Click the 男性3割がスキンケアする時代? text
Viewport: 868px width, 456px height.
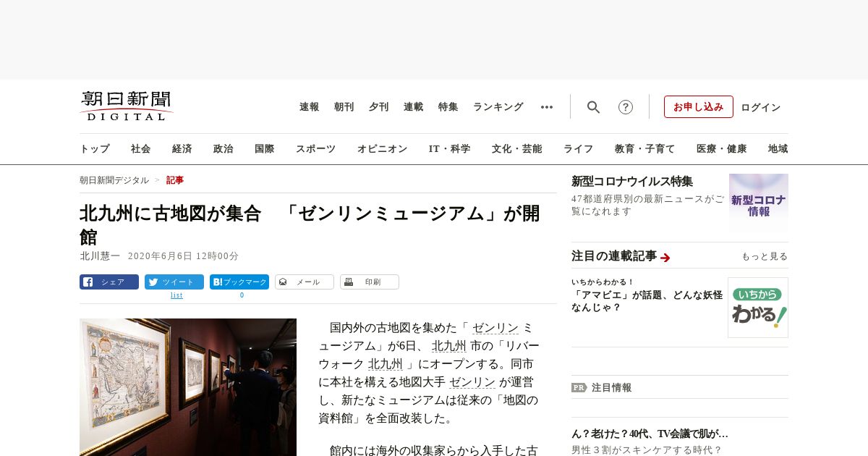pos(647,449)
